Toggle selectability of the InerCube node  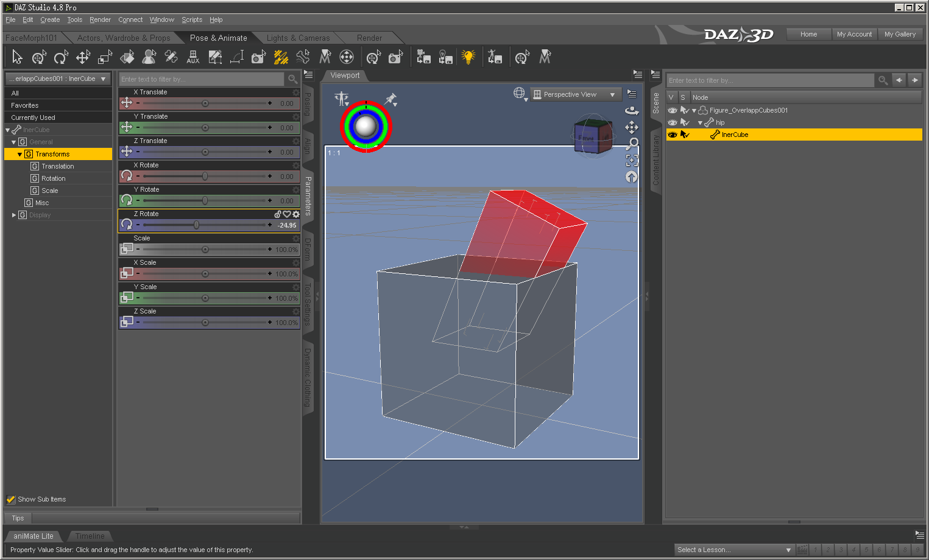click(685, 135)
